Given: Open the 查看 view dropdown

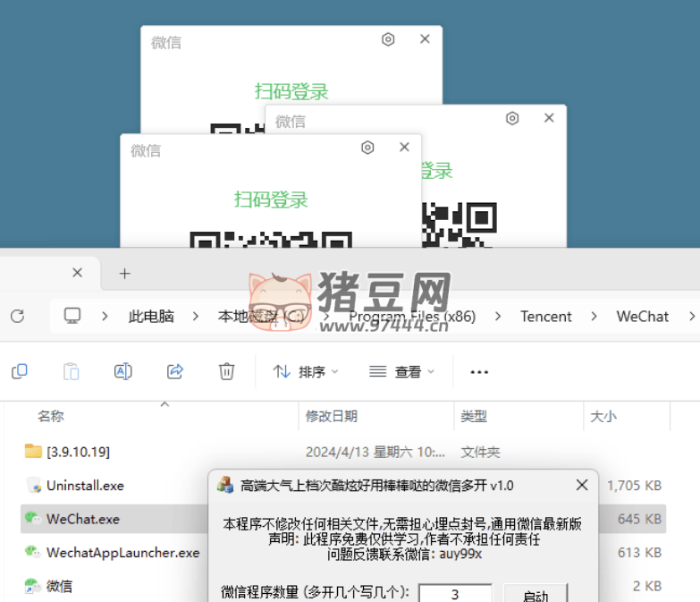Looking at the screenshot, I should click(401, 371).
